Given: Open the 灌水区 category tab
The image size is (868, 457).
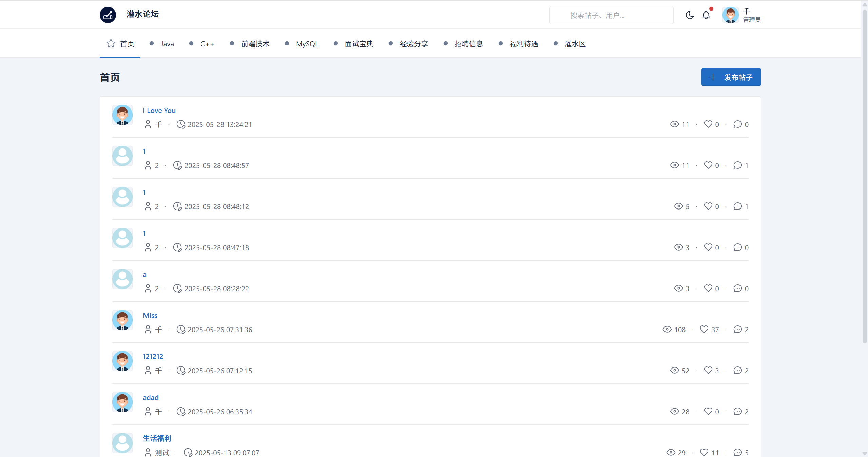Looking at the screenshot, I should (x=575, y=44).
